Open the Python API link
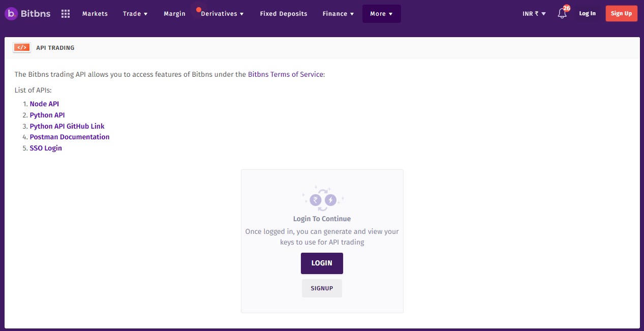Image resolution: width=644 pixels, height=331 pixels. pos(47,115)
